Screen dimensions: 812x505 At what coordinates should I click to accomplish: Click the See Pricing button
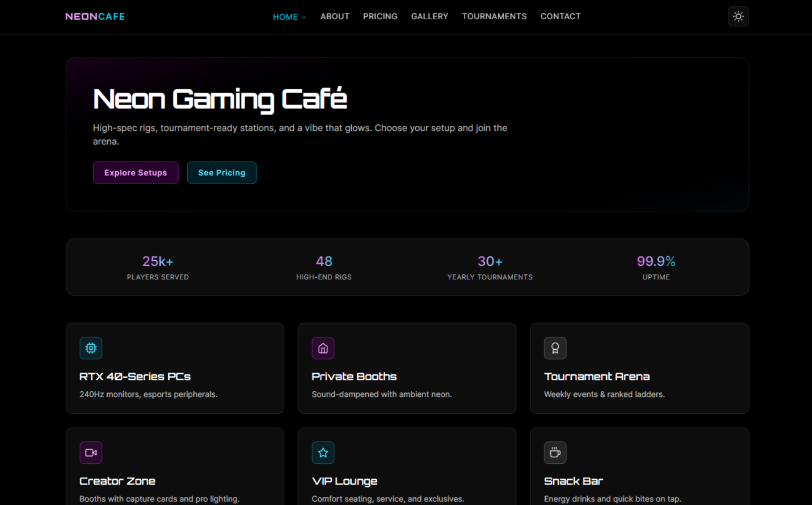[x=222, y=173]
